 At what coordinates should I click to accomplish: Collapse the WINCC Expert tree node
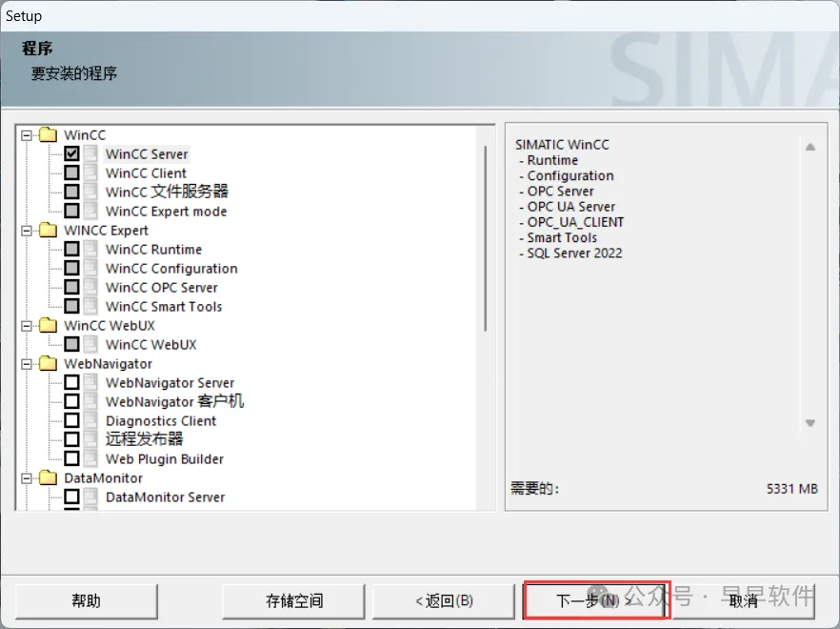pyautogui.click(x=27, y=231)
